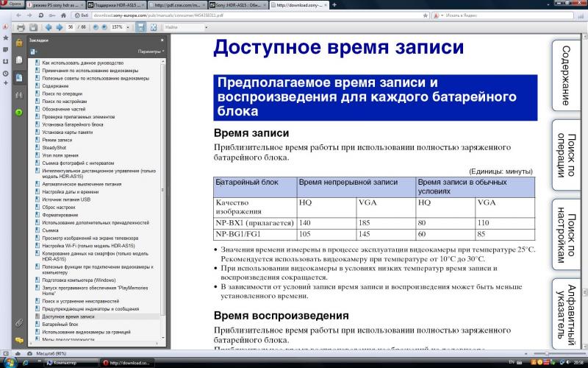The width and height of the screenshot is (588, 368).
Task: Click the page number field showing 56
Action: point(70,27)
